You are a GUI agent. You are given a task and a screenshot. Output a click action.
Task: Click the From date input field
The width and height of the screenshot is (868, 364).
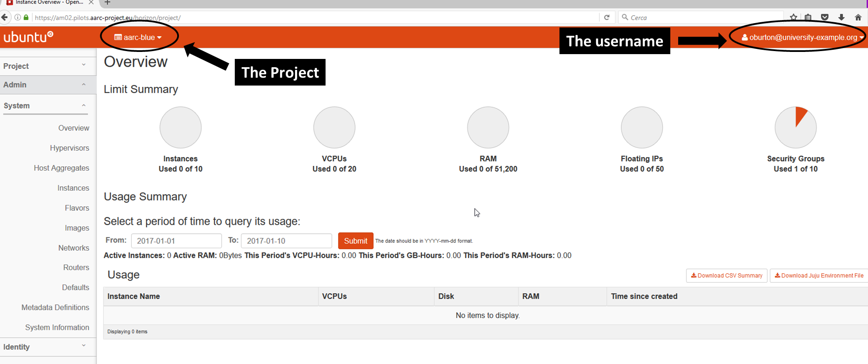(176, 241)
